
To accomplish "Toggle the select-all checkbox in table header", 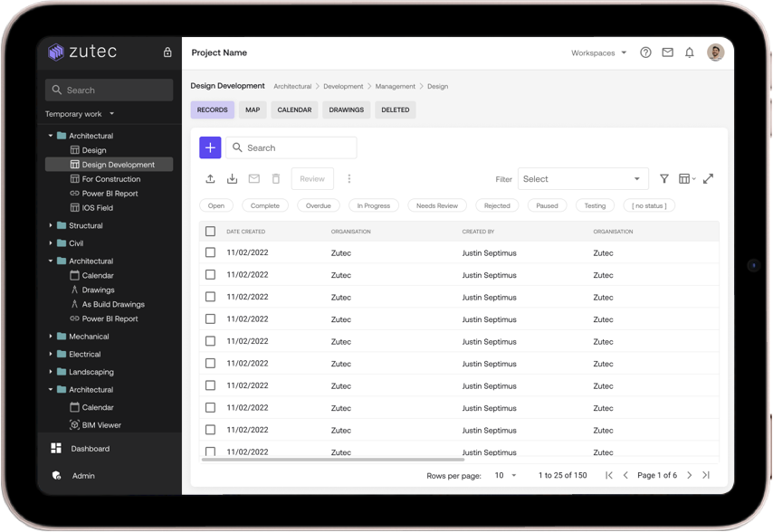I will 210,232.
